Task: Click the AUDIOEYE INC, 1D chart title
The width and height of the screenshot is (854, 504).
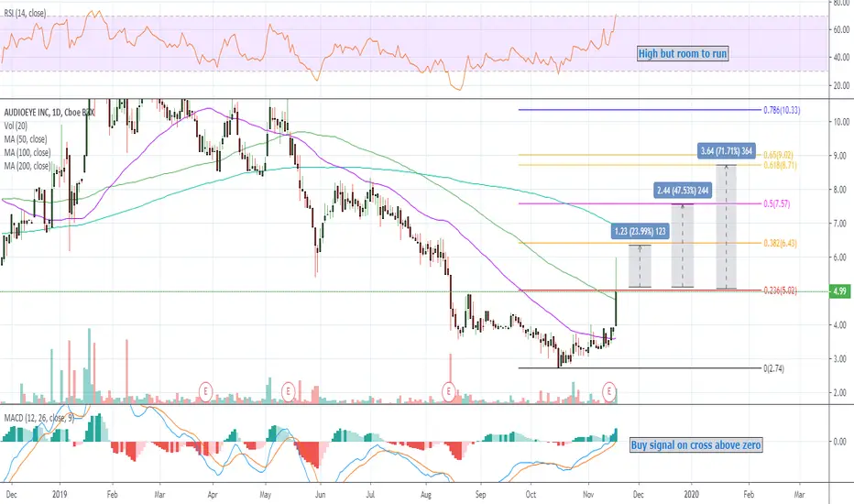Action: [49, 113]
